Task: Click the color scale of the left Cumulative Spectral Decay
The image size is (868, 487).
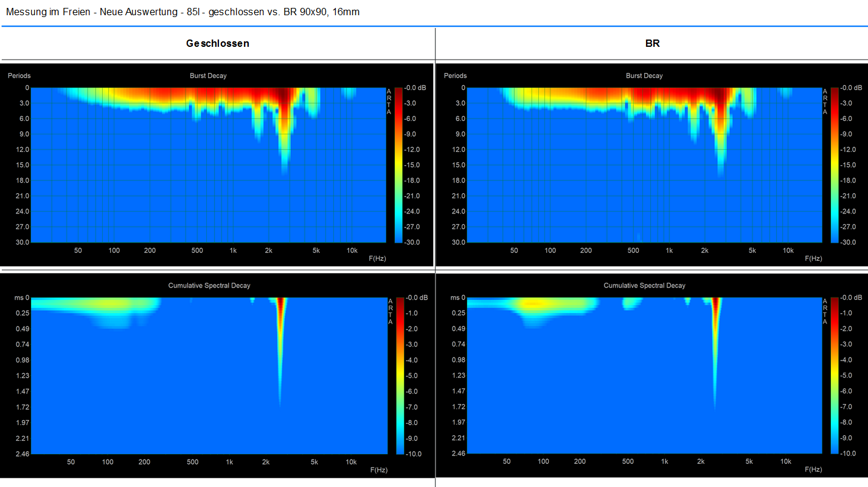Action: pos(400,375)
